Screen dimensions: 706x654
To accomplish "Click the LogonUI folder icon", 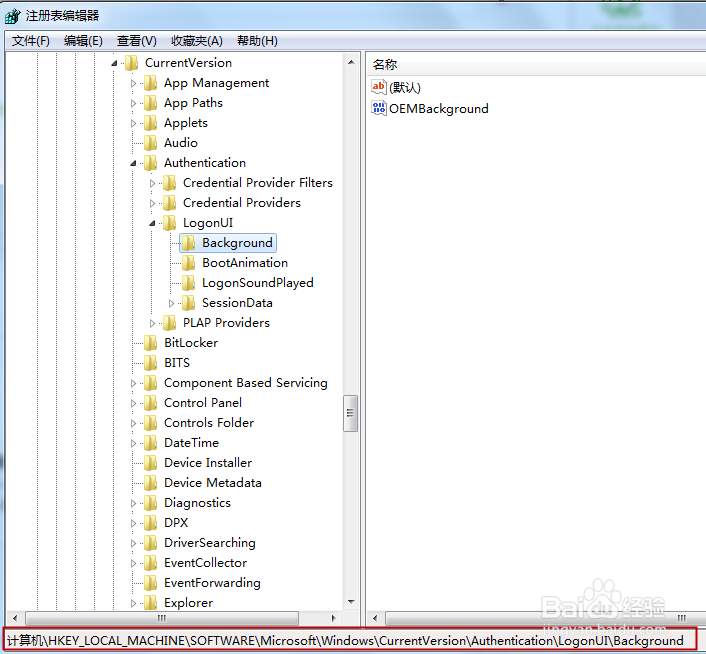I will [x=169, y=223].
